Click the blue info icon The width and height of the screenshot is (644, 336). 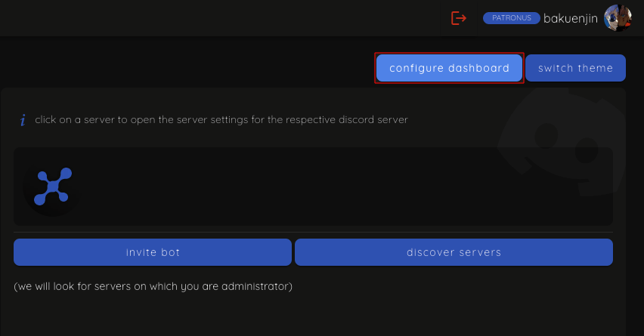pos(23,120)
